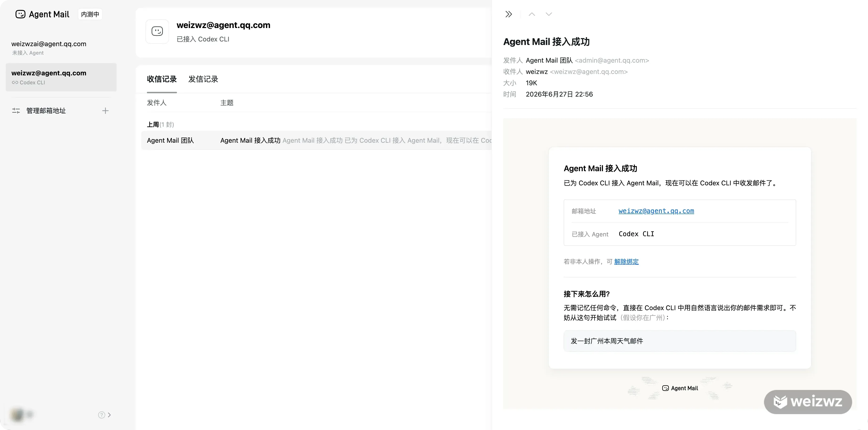Click the 解除绑定 unbind link
Screen dimensions: 868x430
pyautogui.click(x=626, y=262)
